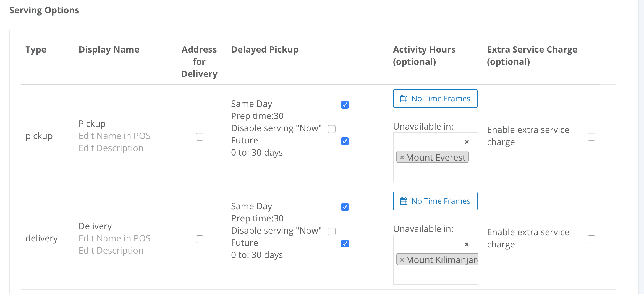Enable Disable serving "Now" for delivery
Screen dimensions: 644x294
coord(332,231)
